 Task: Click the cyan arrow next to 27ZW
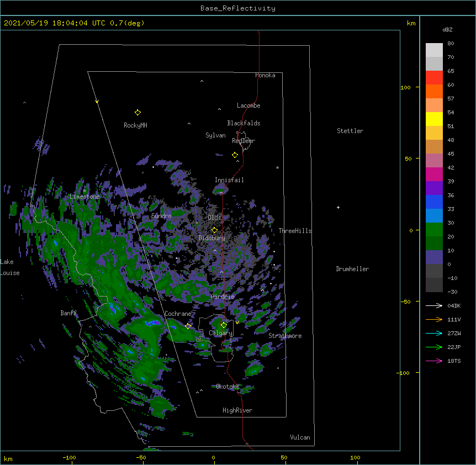click(434, 333)
